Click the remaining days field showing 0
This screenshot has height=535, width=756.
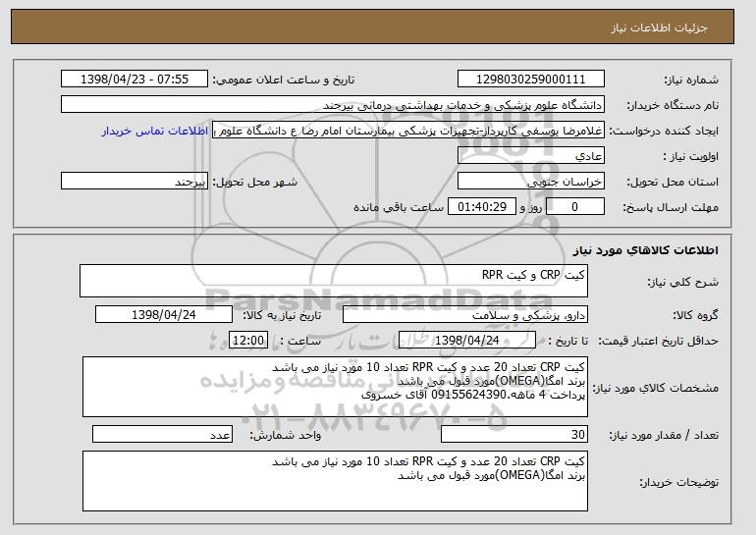coord(575,207)
